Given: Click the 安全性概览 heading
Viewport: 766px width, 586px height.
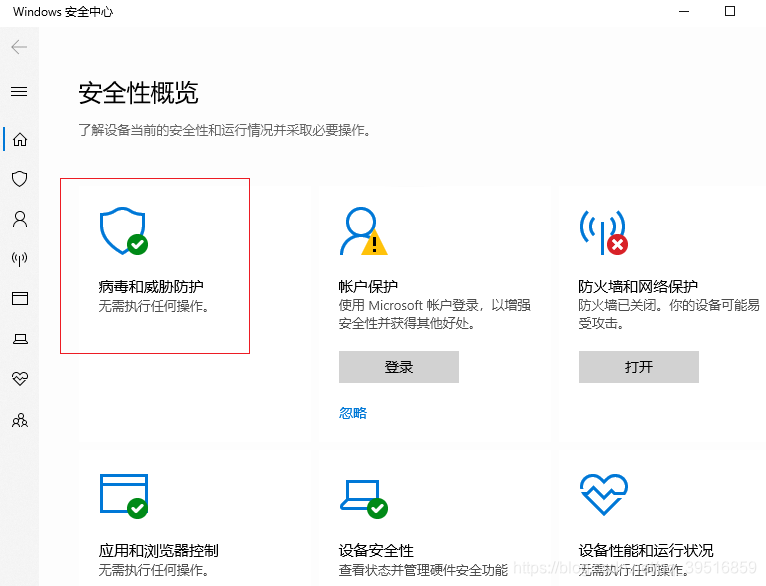Looking at the screenshot, I should coord(138,93).
